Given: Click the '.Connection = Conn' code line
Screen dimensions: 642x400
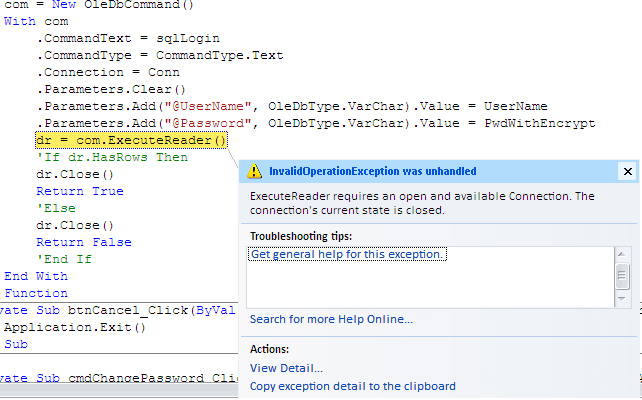Looking at the screenshot, I should click(108, 72).
